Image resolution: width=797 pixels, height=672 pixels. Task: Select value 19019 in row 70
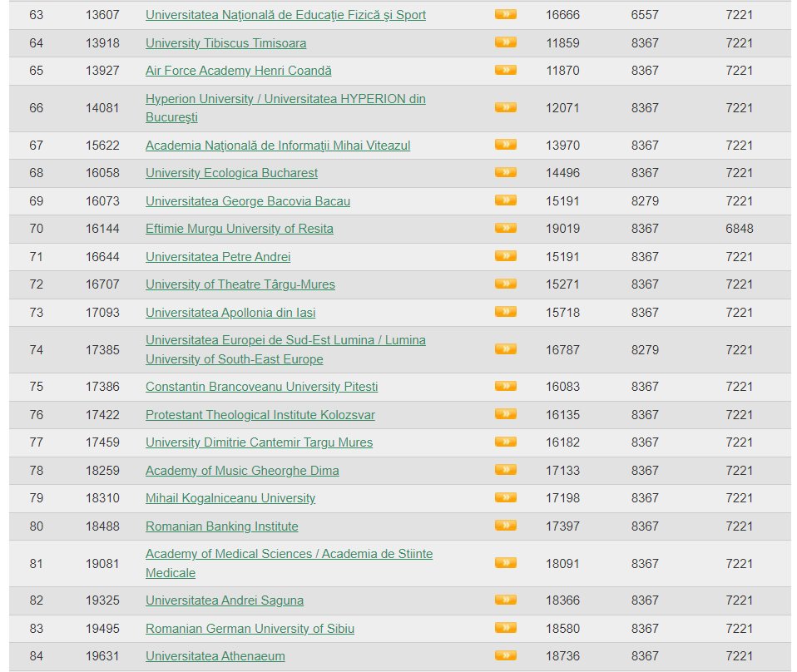coord(562,229)
